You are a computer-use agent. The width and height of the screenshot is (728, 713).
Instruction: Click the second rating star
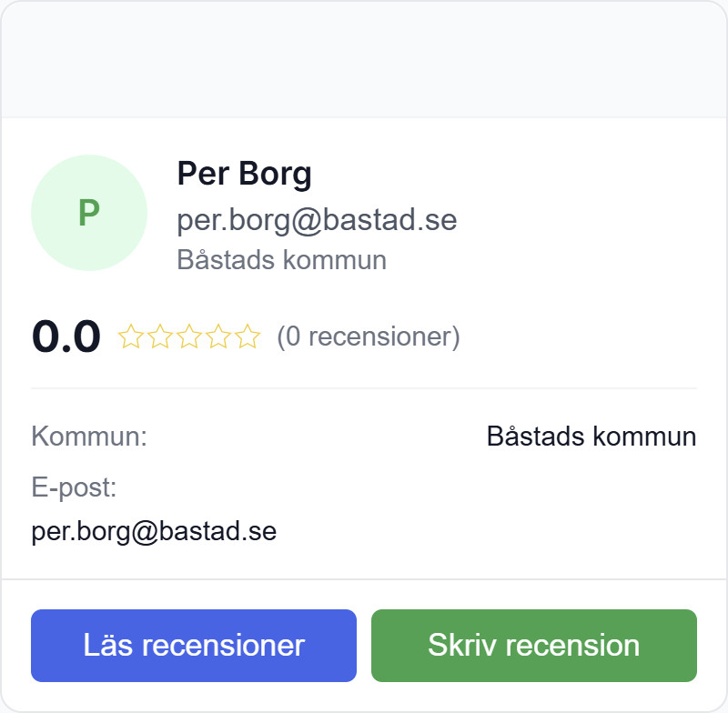tap(160, 337)
